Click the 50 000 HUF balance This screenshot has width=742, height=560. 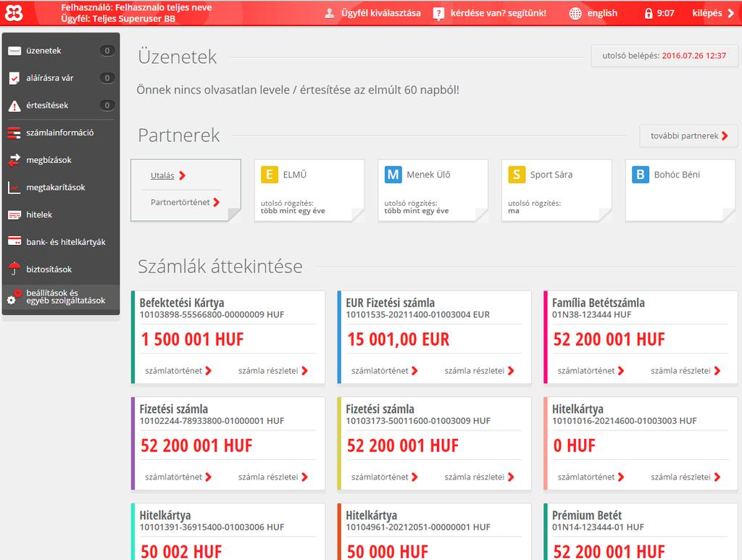pyautogui.click(x=387, y=551)
